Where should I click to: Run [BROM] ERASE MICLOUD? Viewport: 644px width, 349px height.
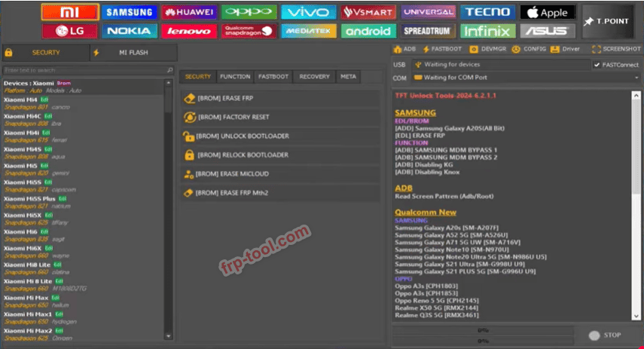pos(280,174)
